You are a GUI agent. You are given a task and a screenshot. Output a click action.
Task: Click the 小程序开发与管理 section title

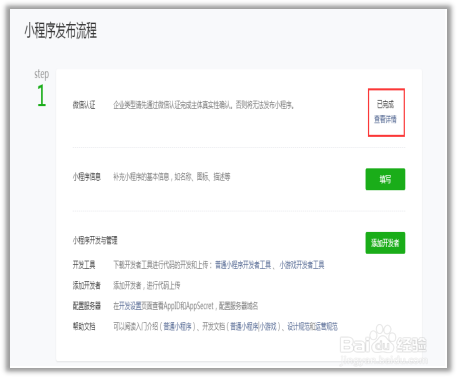[x=95, y=240]
